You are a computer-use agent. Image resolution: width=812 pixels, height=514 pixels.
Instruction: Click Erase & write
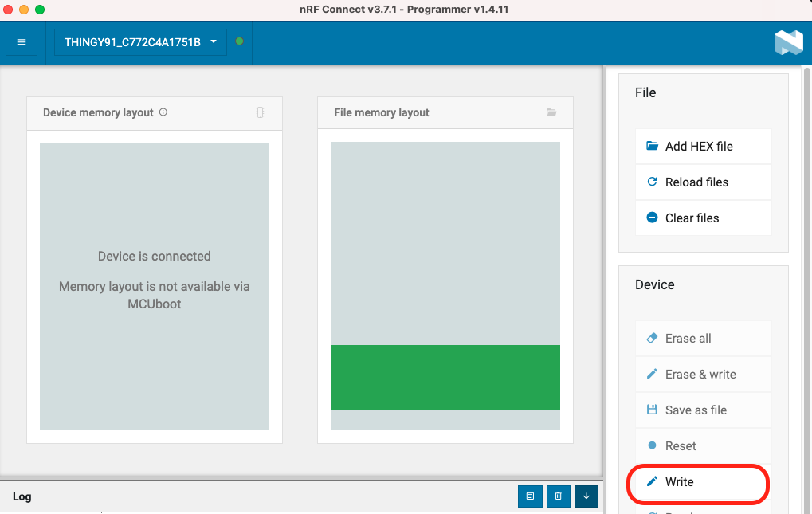pyautogui.click(x=704, y=375)
